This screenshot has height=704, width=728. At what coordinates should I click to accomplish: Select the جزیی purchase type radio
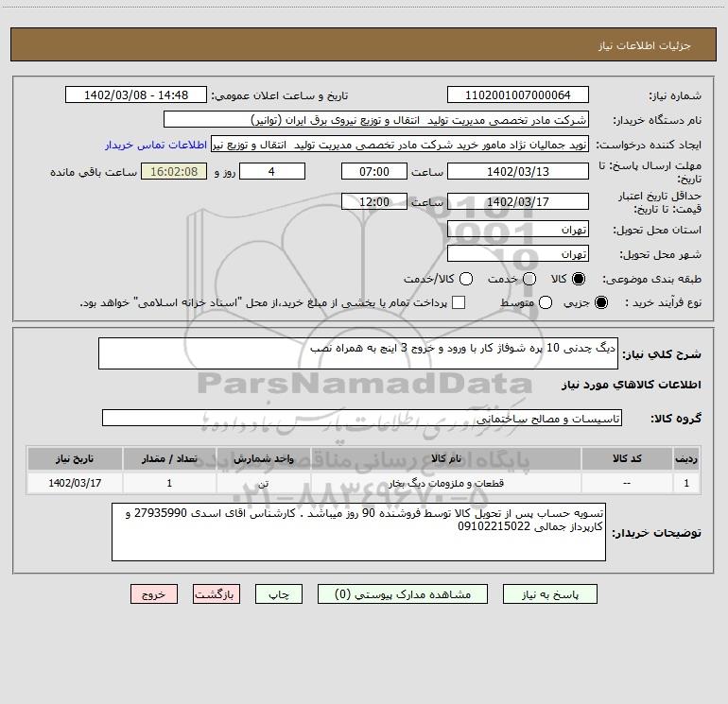600,302
